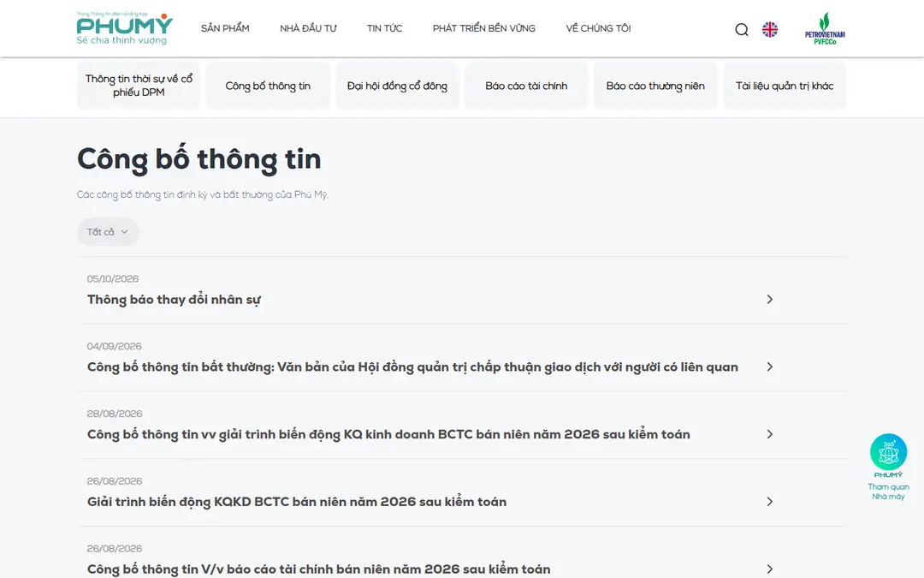
Task: Select the Đại hội đồng cổ đông tab
Action: pyautogui.click(x=397, y=86)
